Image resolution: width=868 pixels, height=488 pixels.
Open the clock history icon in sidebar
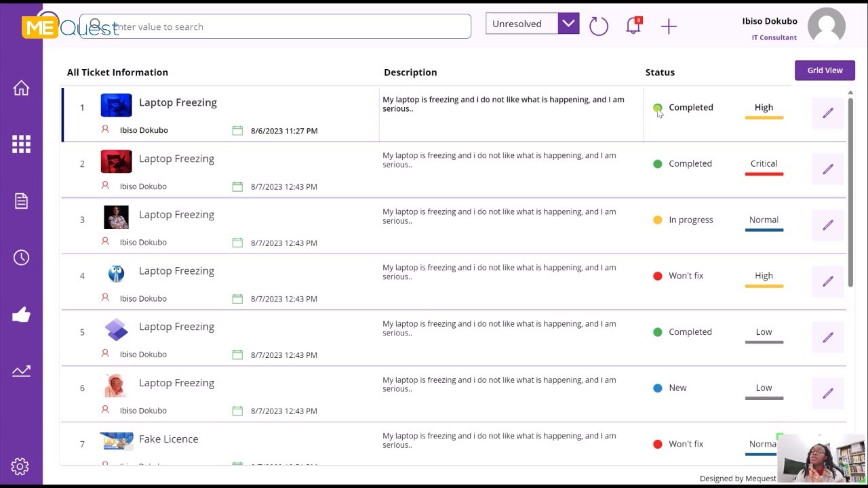[21, 258]
